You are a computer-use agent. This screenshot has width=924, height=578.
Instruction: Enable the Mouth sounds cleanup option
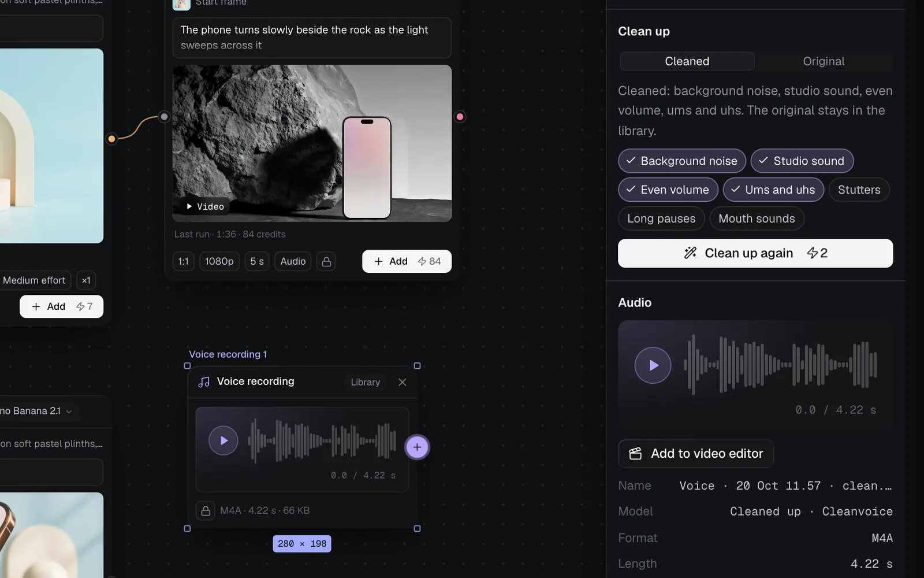[757, 218]
